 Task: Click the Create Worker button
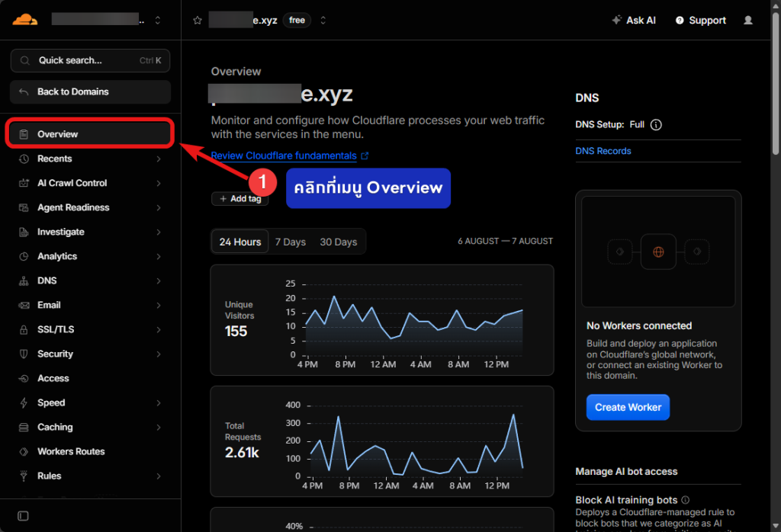pos(628,407)
